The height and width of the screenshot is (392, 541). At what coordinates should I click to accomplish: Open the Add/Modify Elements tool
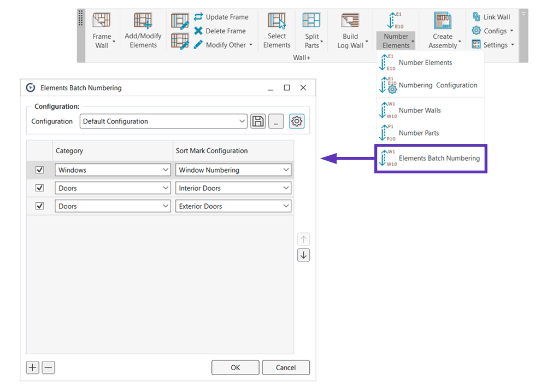click(143, 31)
